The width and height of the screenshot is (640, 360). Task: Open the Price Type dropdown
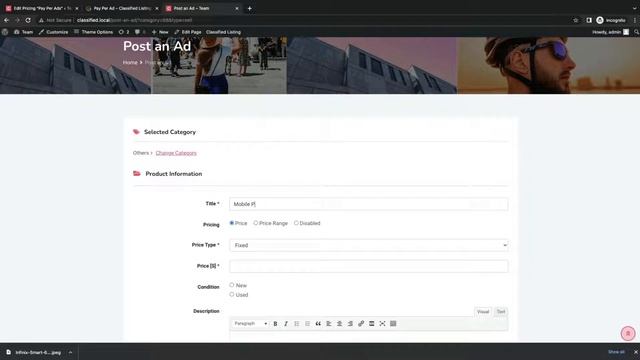[x=369, y=245]
